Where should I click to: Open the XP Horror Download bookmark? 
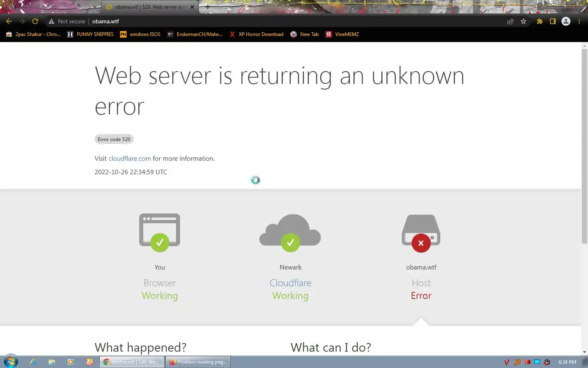click(257, 34)
